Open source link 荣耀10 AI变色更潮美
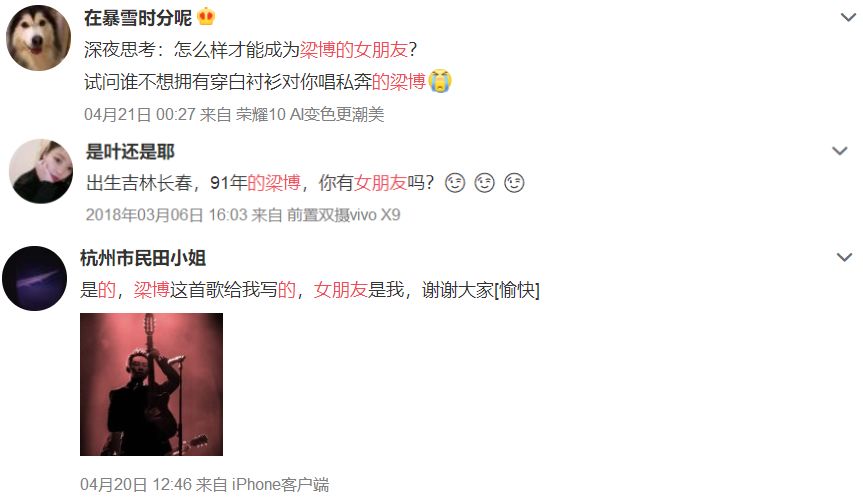 click(310, 114)
